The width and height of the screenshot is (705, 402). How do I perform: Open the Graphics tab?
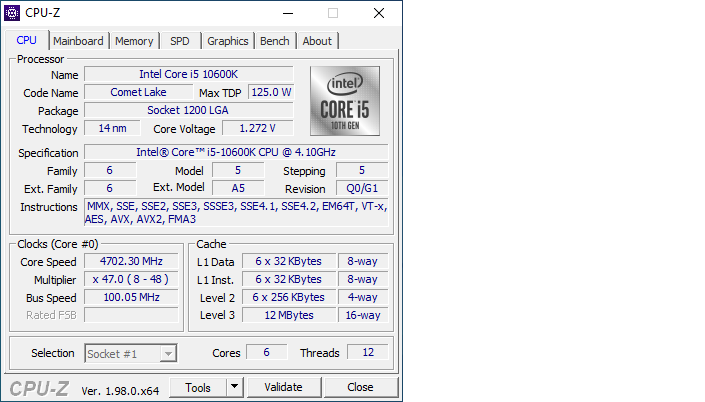[228, 41]
